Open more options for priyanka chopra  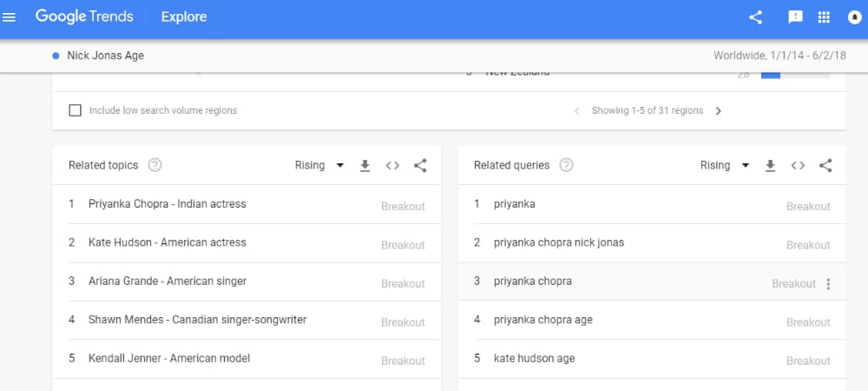click(828, 284)
